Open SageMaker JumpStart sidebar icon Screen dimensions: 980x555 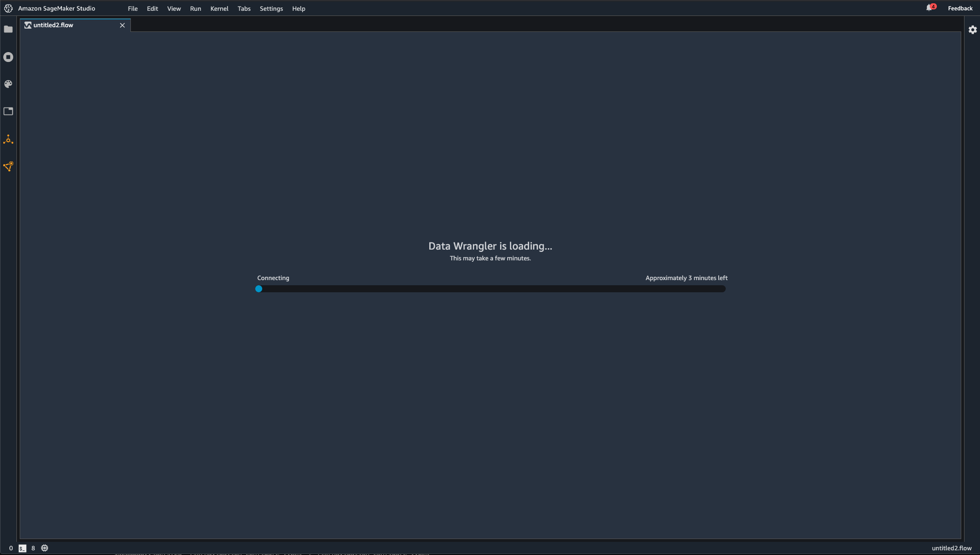pos(8,139)
